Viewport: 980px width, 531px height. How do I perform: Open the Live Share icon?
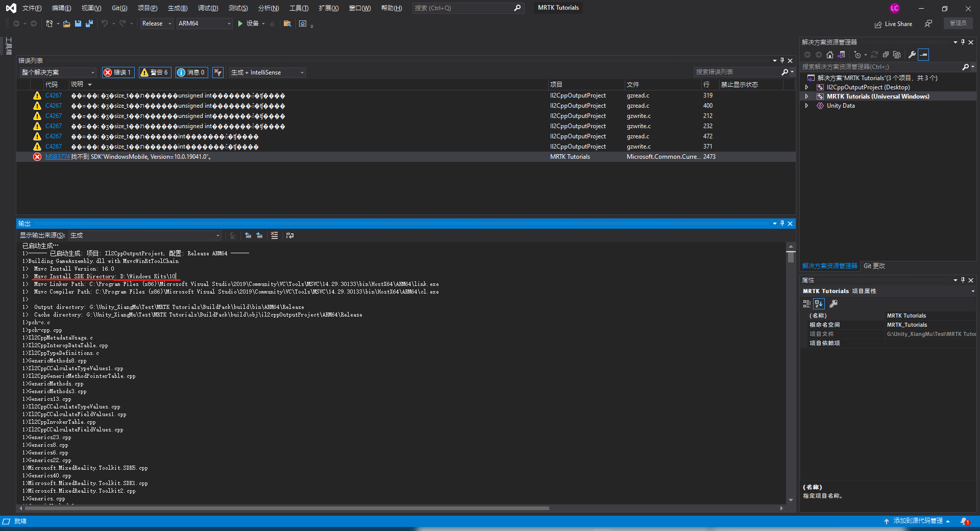pyautogui.click(x=878, y=24)
